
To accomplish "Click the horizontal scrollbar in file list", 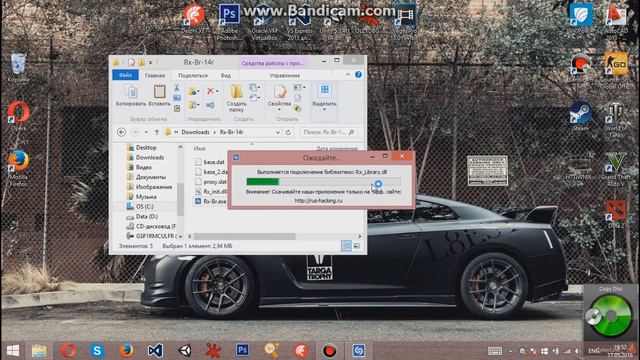I will 244,236.
